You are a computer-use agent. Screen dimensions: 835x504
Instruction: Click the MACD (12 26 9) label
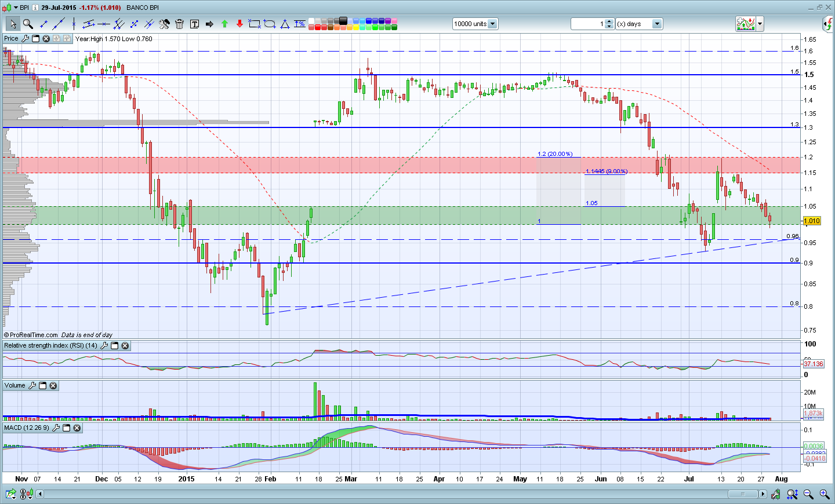click(27, 428)
